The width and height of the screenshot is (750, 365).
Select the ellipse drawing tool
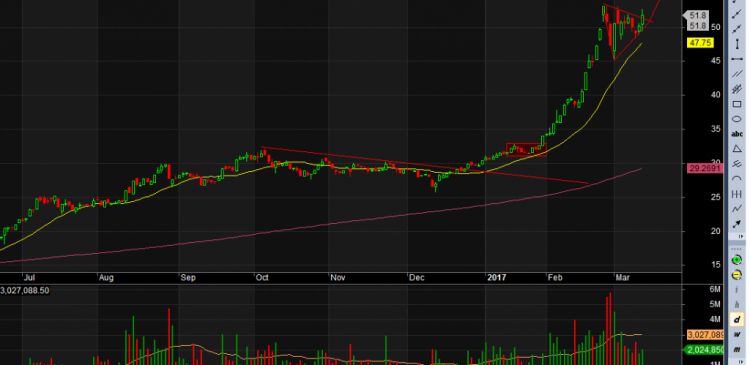coord(737,119)
